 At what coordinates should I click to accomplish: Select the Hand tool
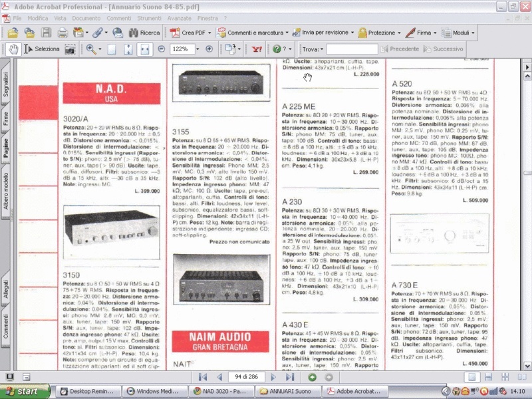pyautogui.click(x=13, y=49)
